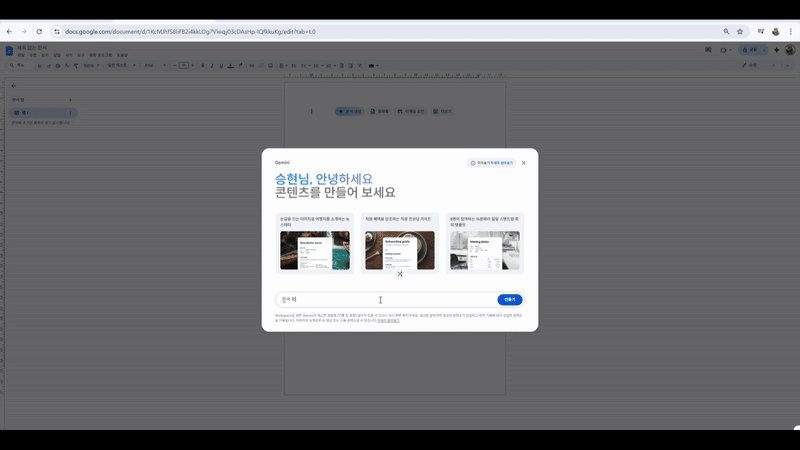Bookmark this page with the star icon

(x=740, y=31)
